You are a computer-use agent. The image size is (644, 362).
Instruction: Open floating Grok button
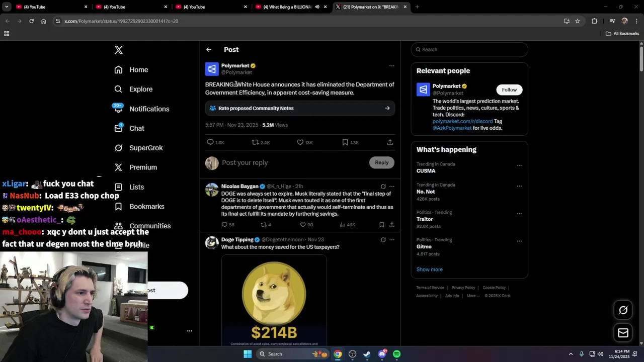(623, 310)
